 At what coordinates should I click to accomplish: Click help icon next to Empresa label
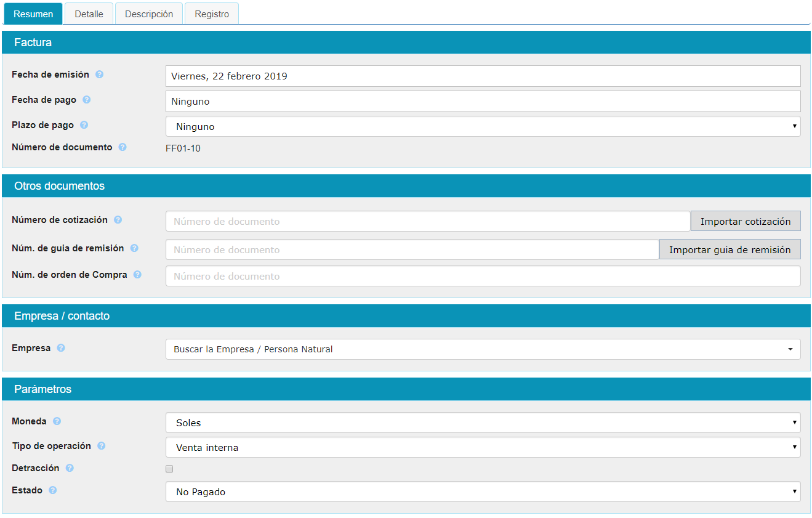[61, 348]
